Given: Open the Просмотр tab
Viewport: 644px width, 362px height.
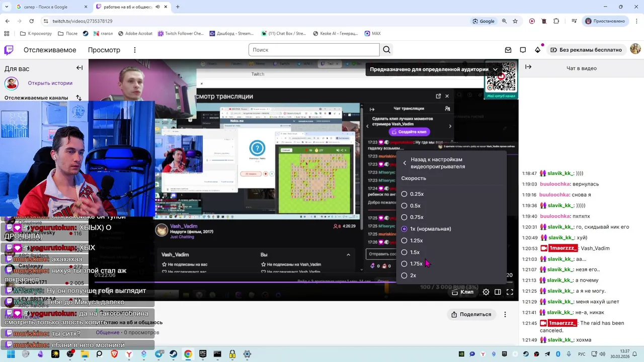Looking at the screenshot, I should point(104,50).
